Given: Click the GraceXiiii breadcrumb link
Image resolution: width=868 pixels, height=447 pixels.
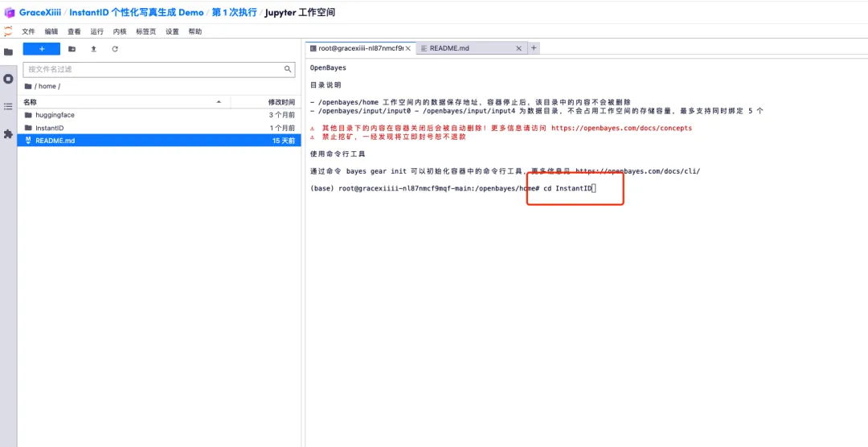Looking at the screenshot, I should 40,12.
